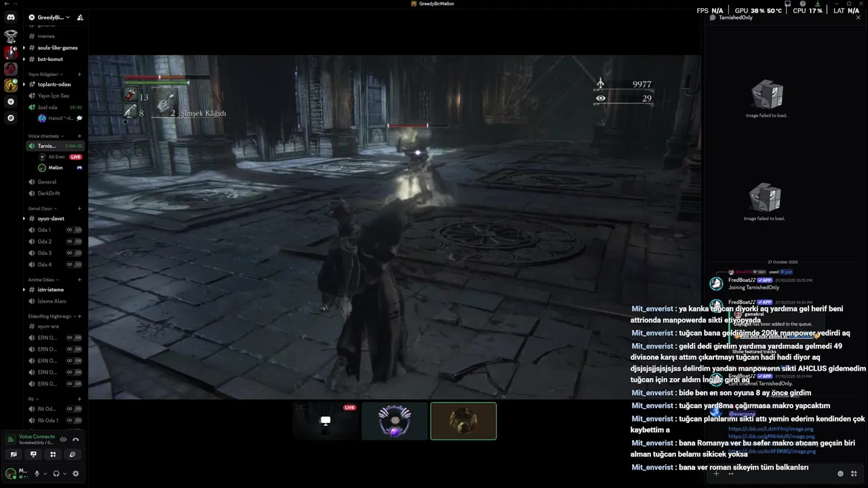Add channel to Anime Odası category

coord(79,280)
